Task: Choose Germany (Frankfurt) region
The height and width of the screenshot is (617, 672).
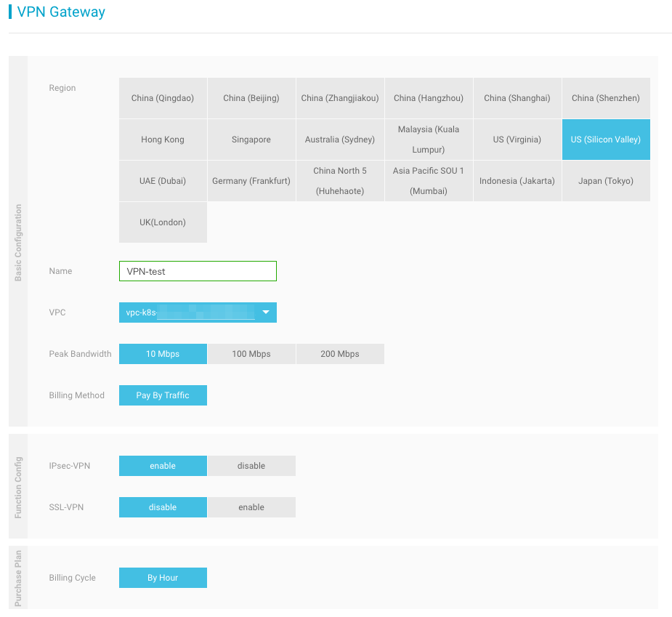Action: coord(251,181)
